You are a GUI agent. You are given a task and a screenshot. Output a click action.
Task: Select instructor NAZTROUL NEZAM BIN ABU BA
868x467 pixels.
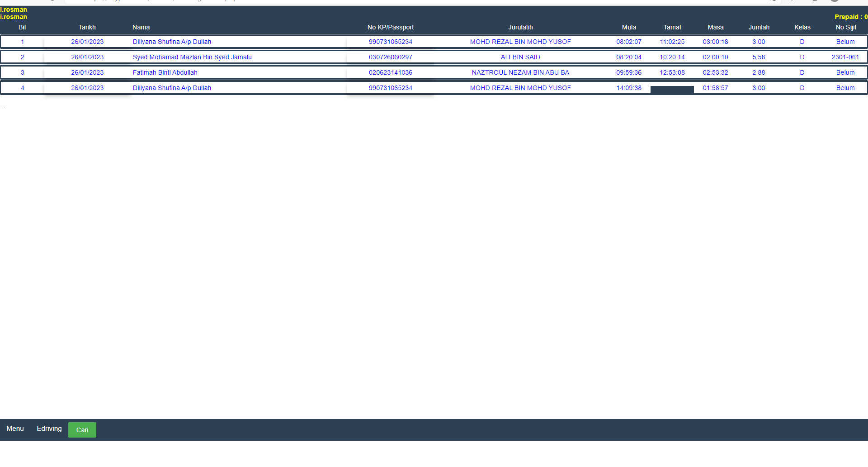[x=520, y=72]
